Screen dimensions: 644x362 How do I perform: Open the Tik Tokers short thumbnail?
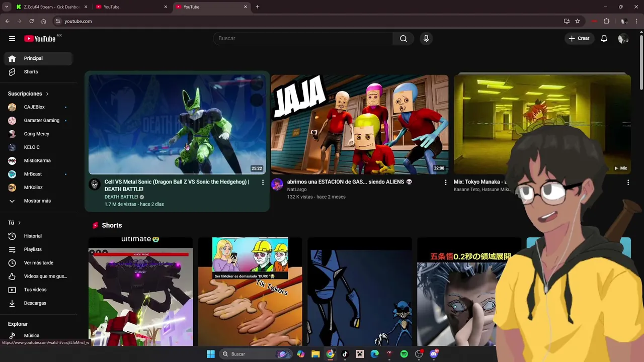pos(250,292)
